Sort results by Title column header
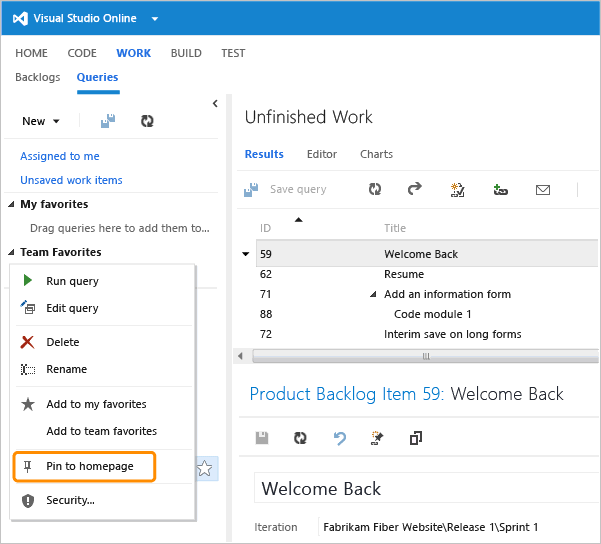Viewport: 601px width, 544px height. [x=395, y=228]
